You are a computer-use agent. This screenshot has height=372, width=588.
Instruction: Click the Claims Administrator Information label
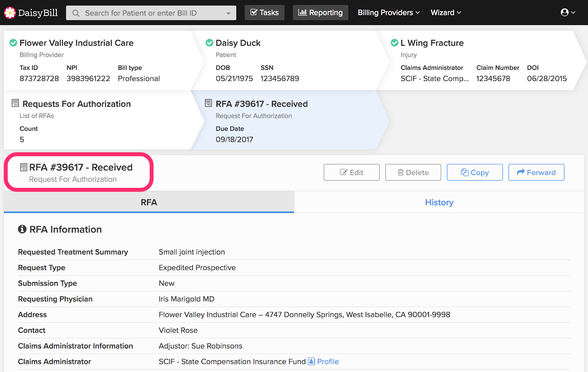[x=75, y=346]
